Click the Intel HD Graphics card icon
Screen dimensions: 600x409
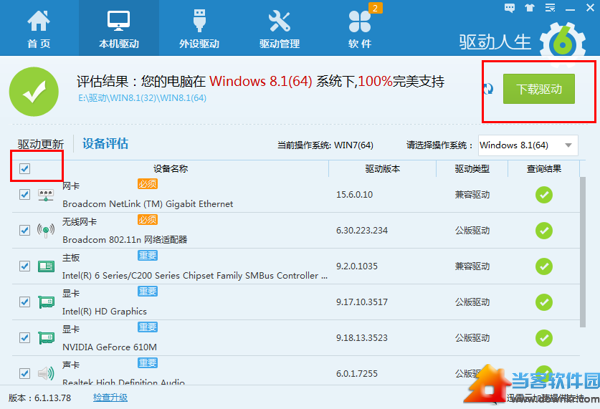point(46,302)
